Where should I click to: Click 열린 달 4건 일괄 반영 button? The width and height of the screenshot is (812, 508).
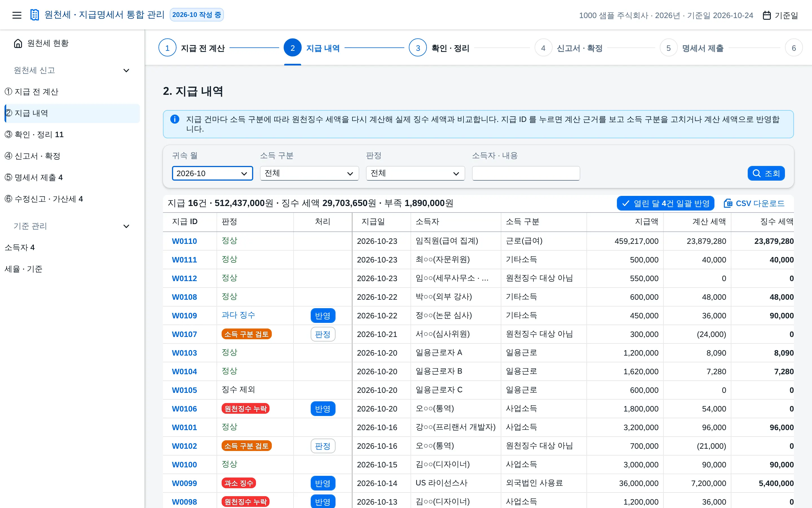point(665,203)
